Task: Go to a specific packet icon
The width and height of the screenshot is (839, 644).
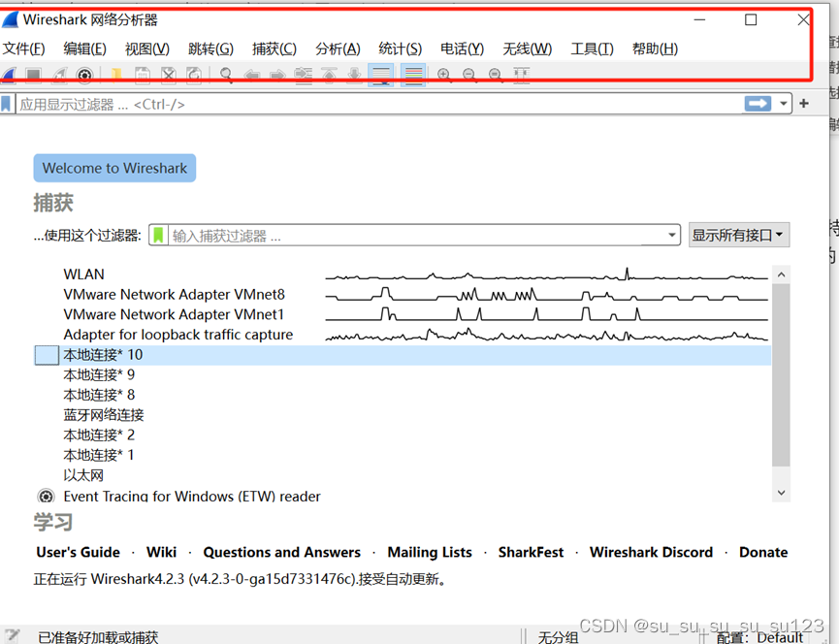Action: (x=304, y=75)
